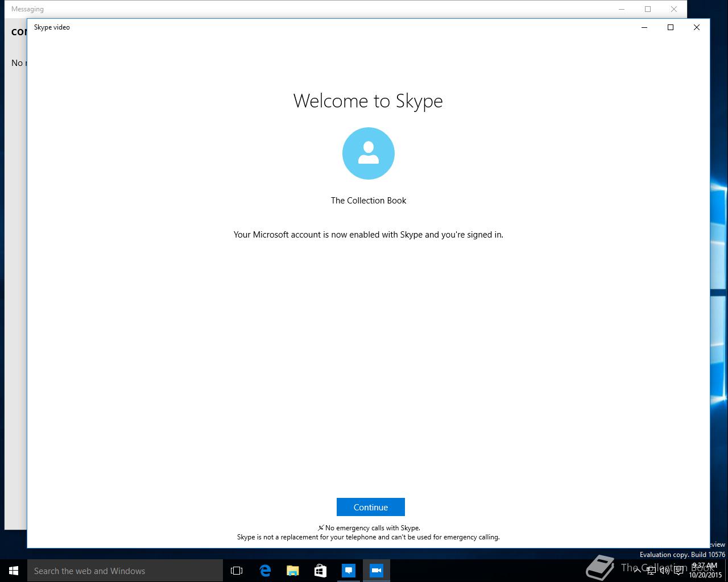Image resolution: width=728 pixels, height=582 pixels.
Task: Click the 'Messaging' window title
Action: point(27,9)
